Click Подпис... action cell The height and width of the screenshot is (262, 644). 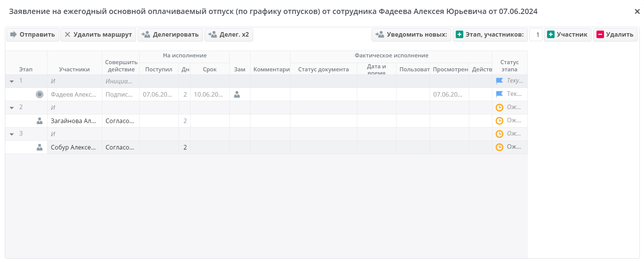tap(120, 94)
